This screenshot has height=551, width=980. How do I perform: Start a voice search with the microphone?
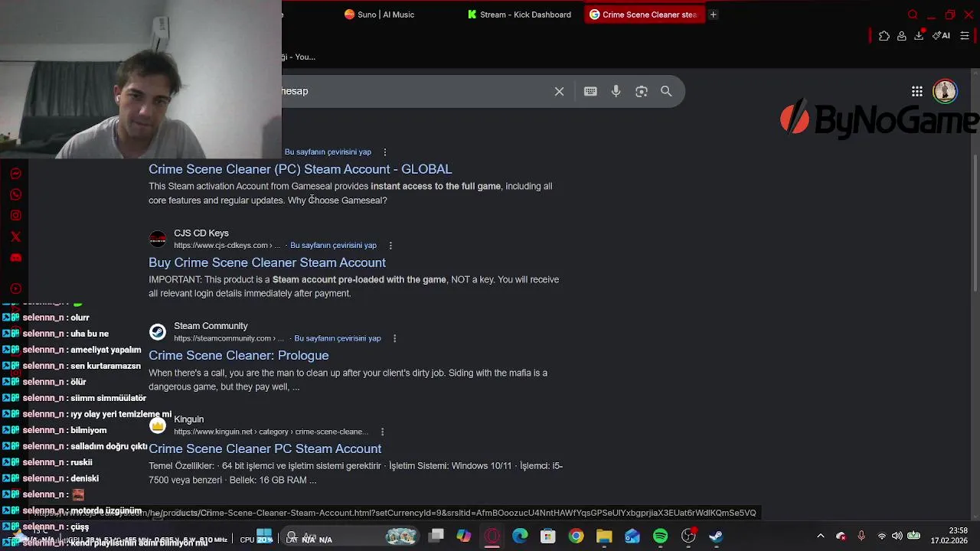click(616, 91)
